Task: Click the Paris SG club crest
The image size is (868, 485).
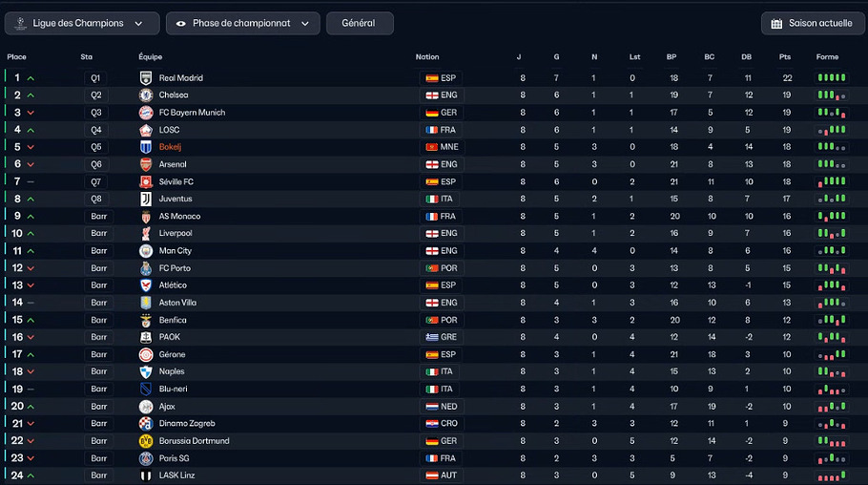Action: (146, 458)
